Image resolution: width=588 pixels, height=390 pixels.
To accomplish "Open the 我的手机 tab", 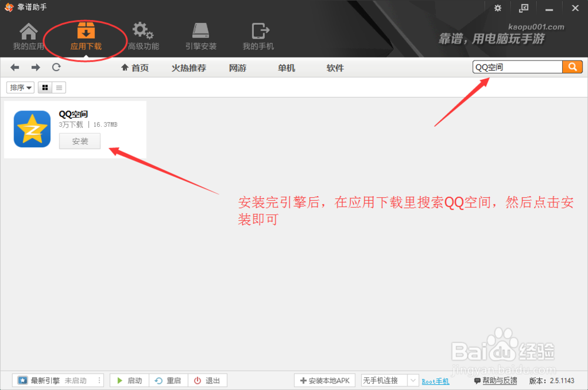I will 258,37.
